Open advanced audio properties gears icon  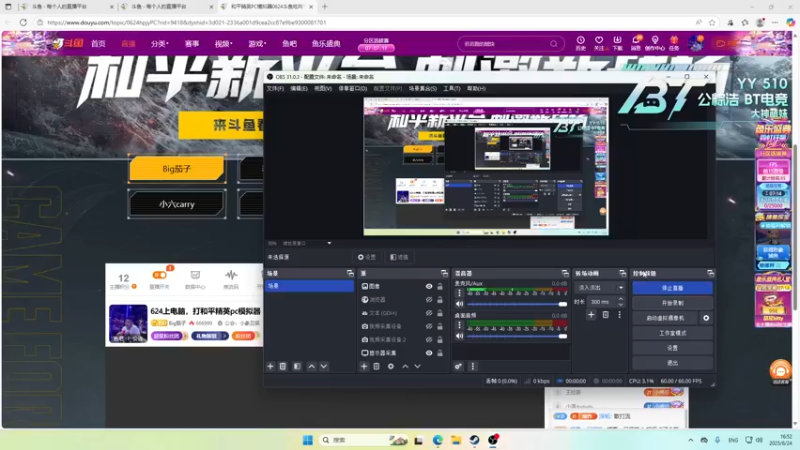point(459,366)
